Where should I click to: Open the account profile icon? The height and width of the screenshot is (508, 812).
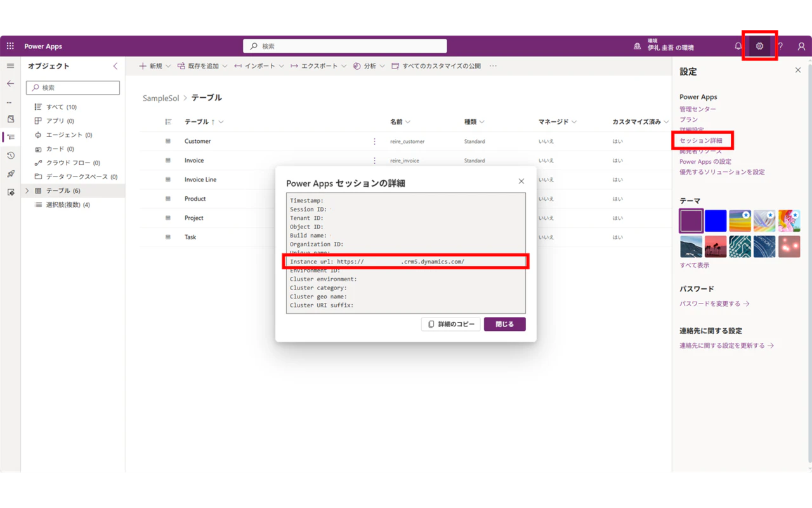point(801,46)
